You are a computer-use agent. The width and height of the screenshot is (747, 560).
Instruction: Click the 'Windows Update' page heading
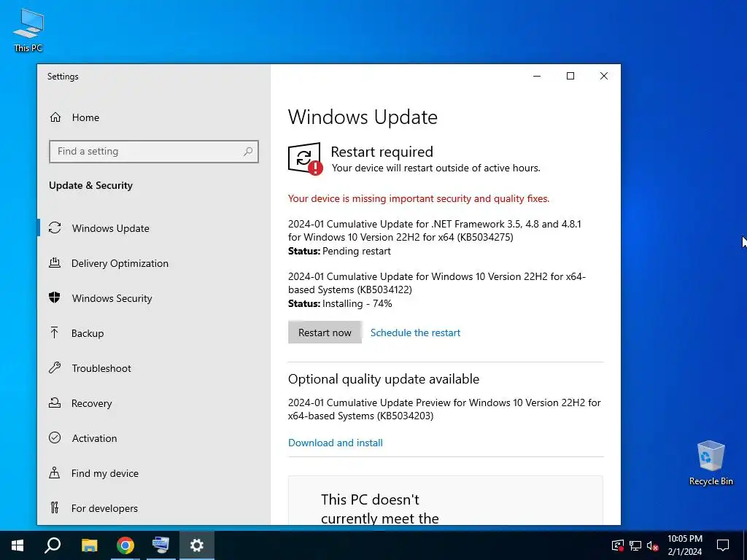[363, 117]
